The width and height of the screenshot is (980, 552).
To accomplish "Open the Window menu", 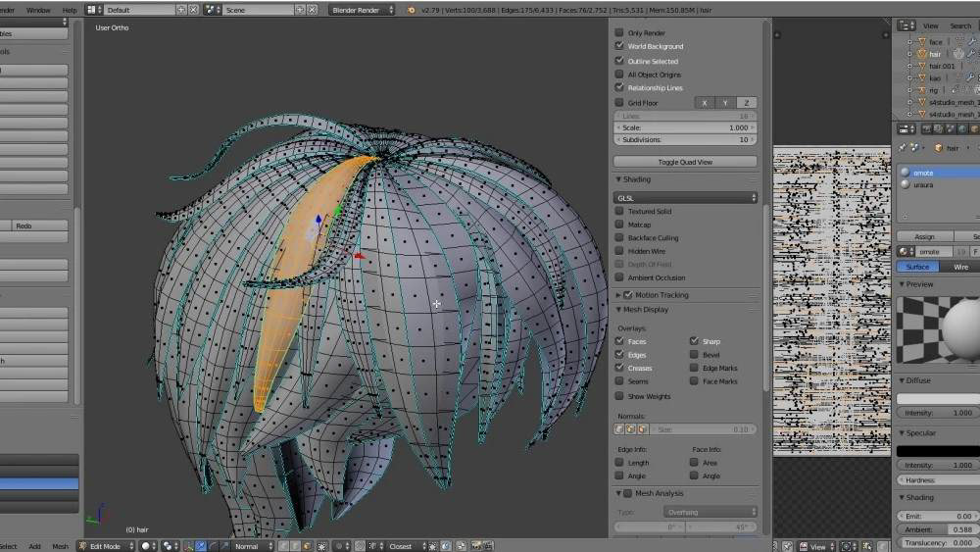I will coord(38,10).
